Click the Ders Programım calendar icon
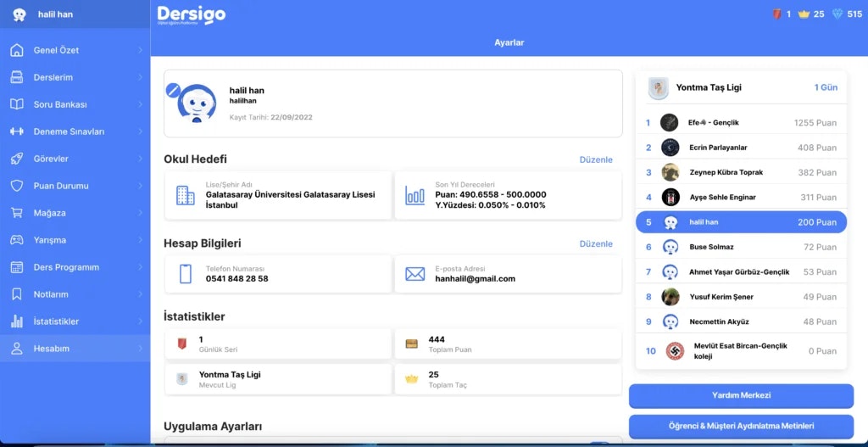The image size is (868, 447). 17,267
